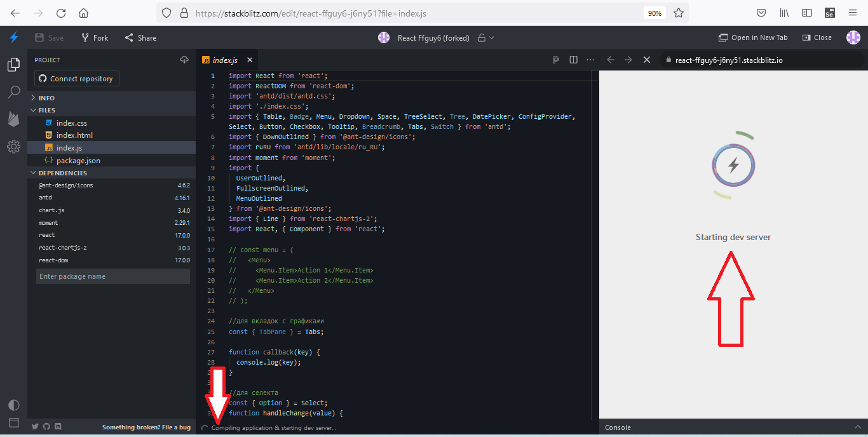Open Firefox hamburger menu
Image resolution: width=868 pixels, height=437 pixels.
click(853, 13)
